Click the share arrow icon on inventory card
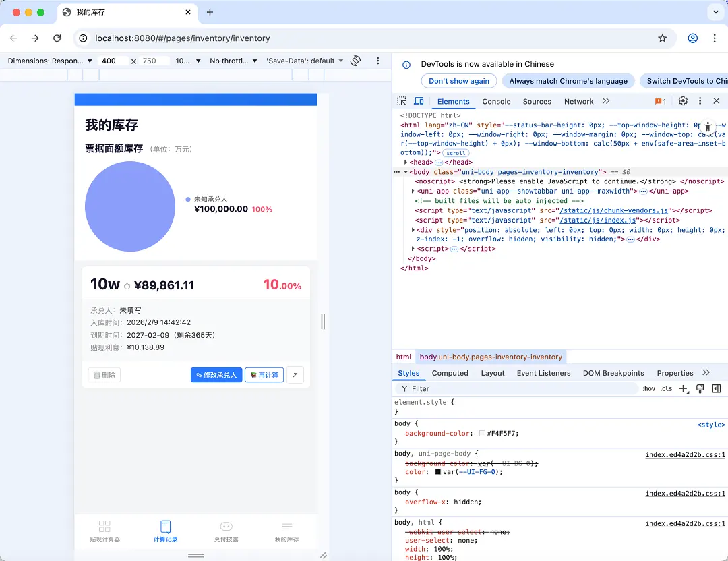 pyautogui.click(x=295, y=375)
